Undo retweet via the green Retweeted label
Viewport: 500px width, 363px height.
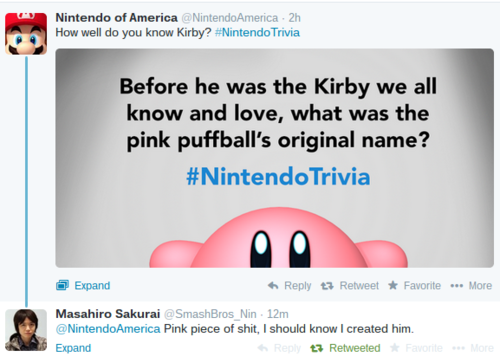355,348
